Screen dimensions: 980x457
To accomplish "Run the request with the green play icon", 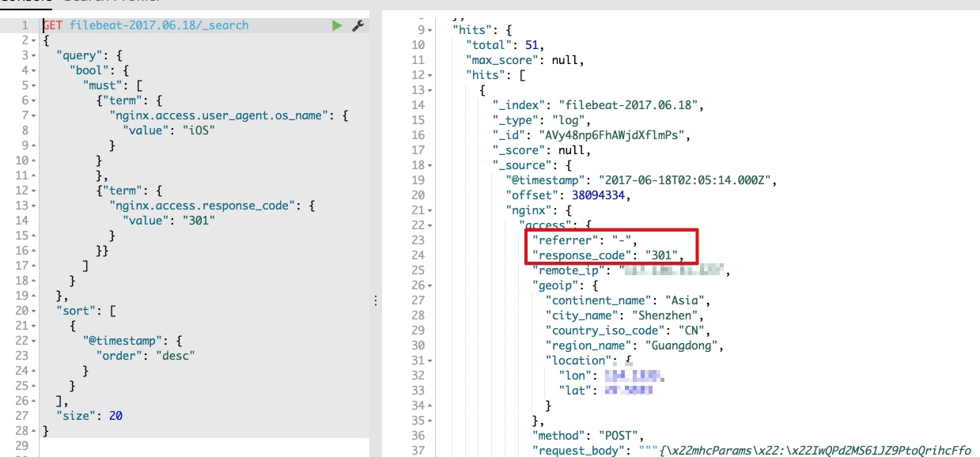I will pyautogui.click(x=338, y=25).
